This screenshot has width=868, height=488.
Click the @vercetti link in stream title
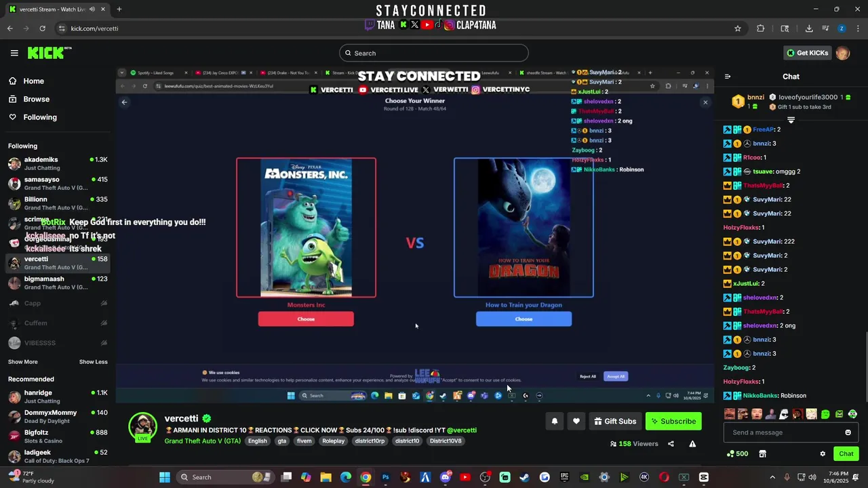tap(461, 430)
